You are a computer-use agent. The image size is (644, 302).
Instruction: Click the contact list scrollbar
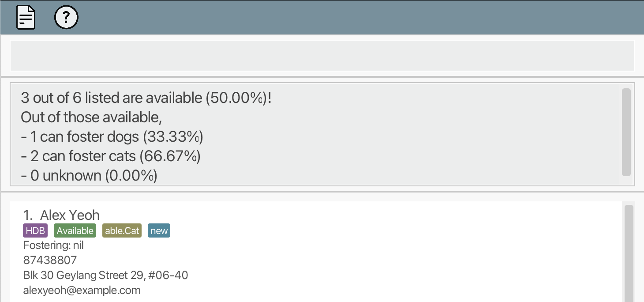tap(629, 252)
